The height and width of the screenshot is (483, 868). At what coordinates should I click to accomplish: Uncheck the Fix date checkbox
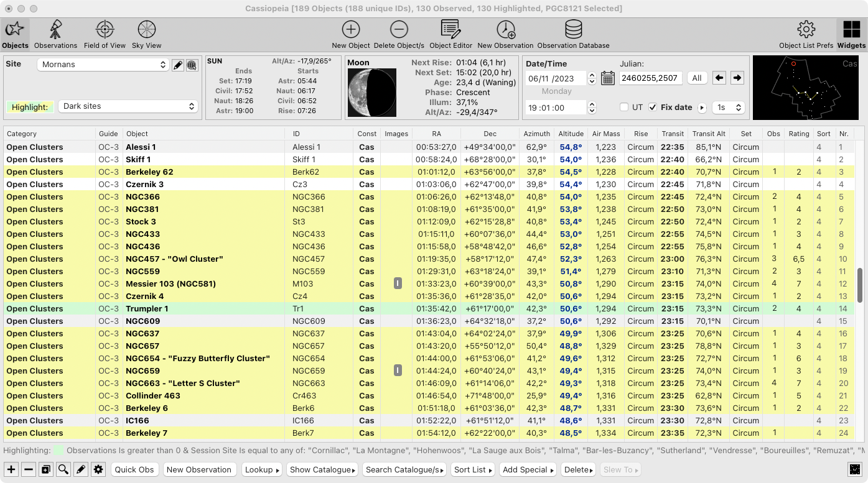[x=652, y=107]
